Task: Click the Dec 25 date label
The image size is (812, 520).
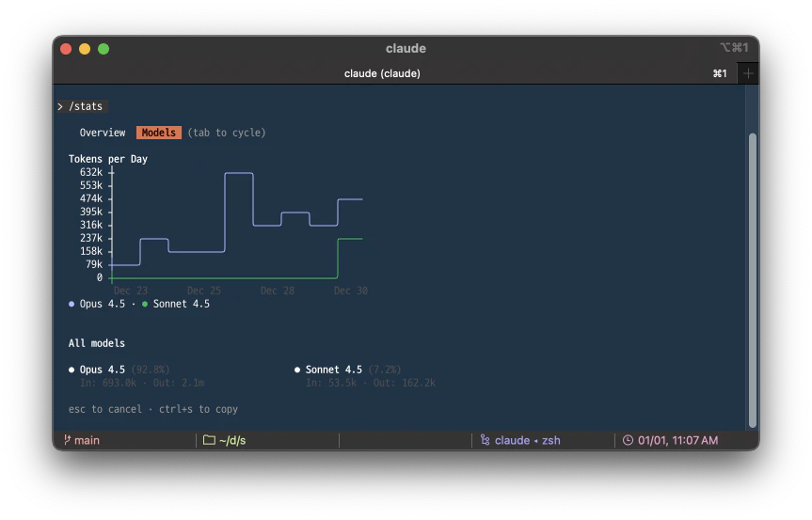Action: [x=204, y=291]
